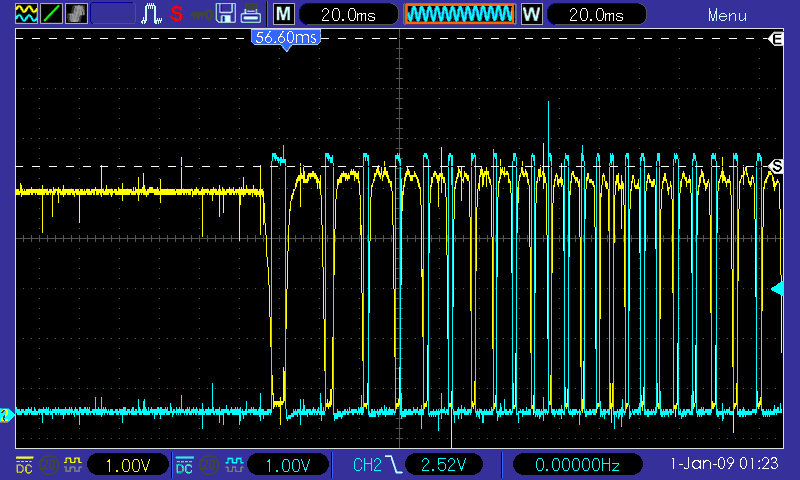Click the printer icon
This screenshot has height=480, width=800.
[x=251, y=14]
